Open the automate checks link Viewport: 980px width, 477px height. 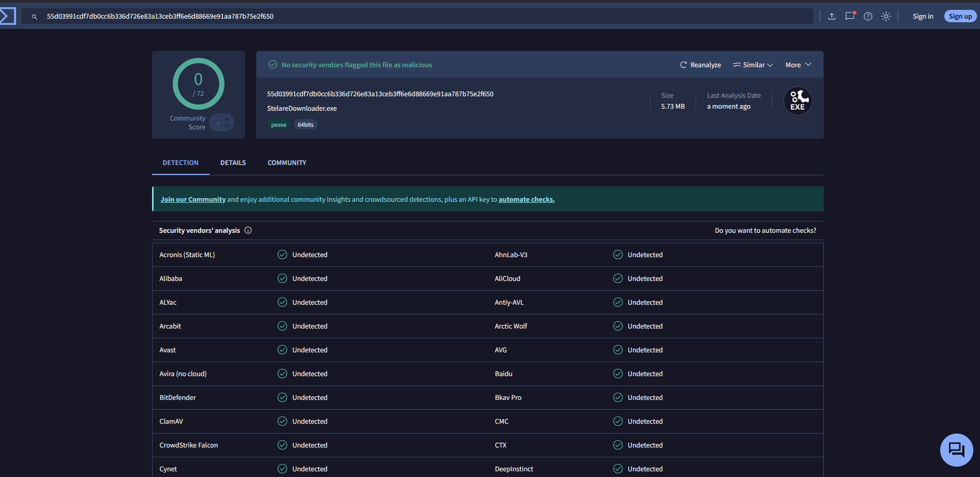[x=526, y=200]
